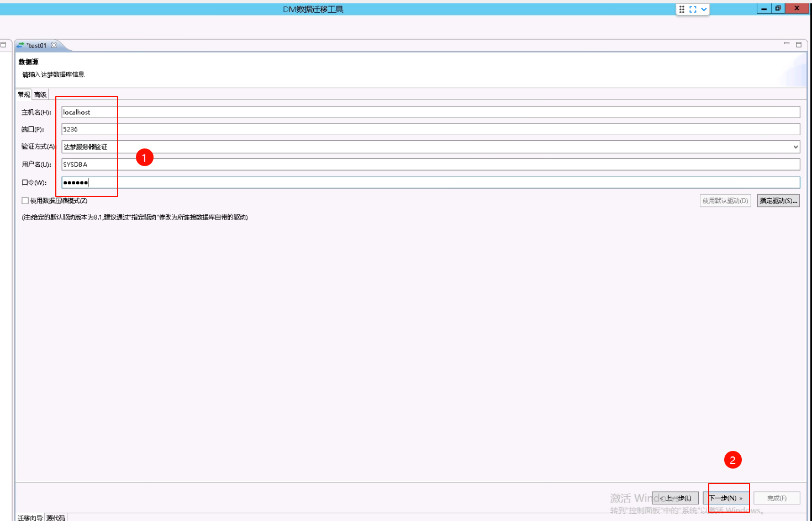Click into the hostname field

(431, 113)
